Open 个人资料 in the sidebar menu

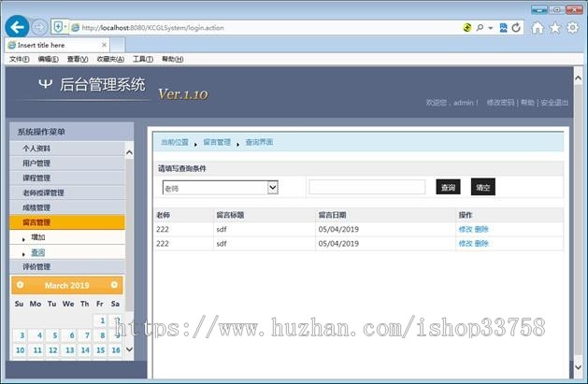67,149
